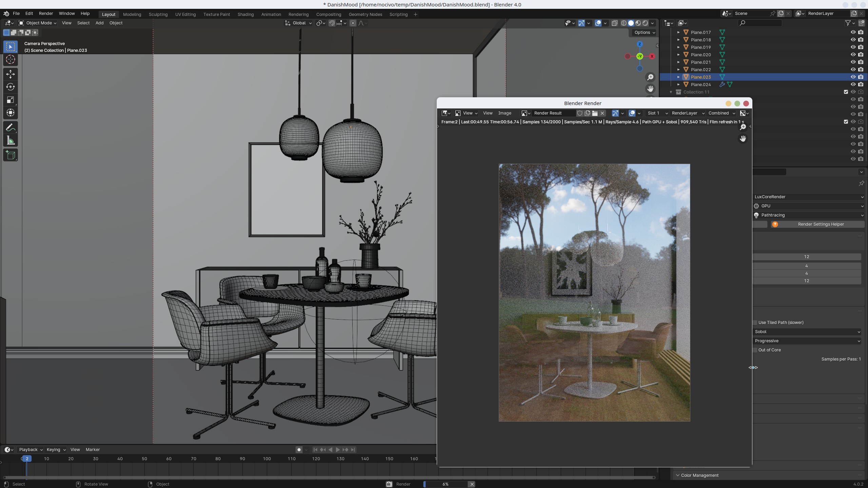Select the Move tool in the toolbar
868x488 pixels.
(10, 74)
